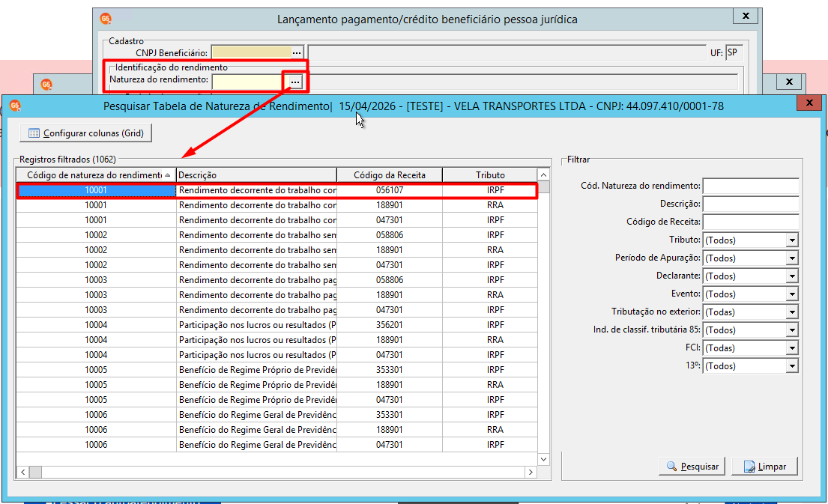Close the Lançamento pagamento/crédito window
This screenshot has width=828, height=504.
click(746, 16)
